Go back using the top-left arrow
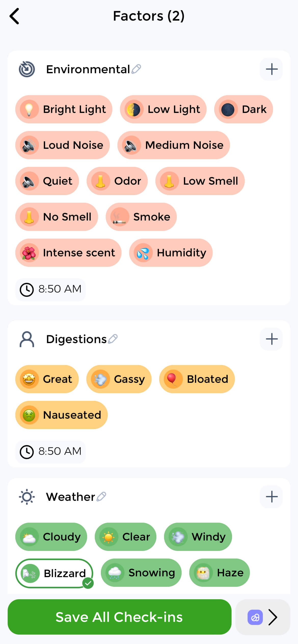 14,16
